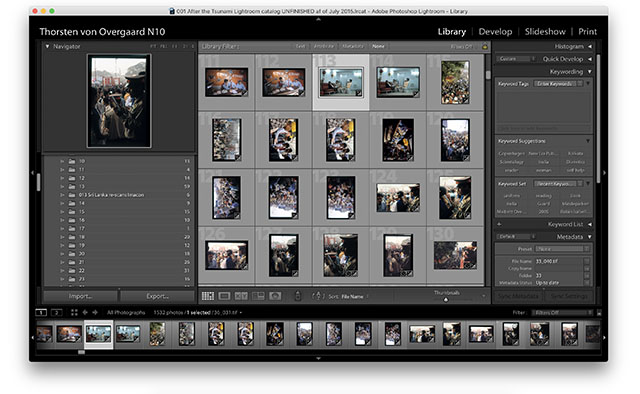Click the keyword tags text area
This screenshot has height=394, width=640.
click(543, 106)
